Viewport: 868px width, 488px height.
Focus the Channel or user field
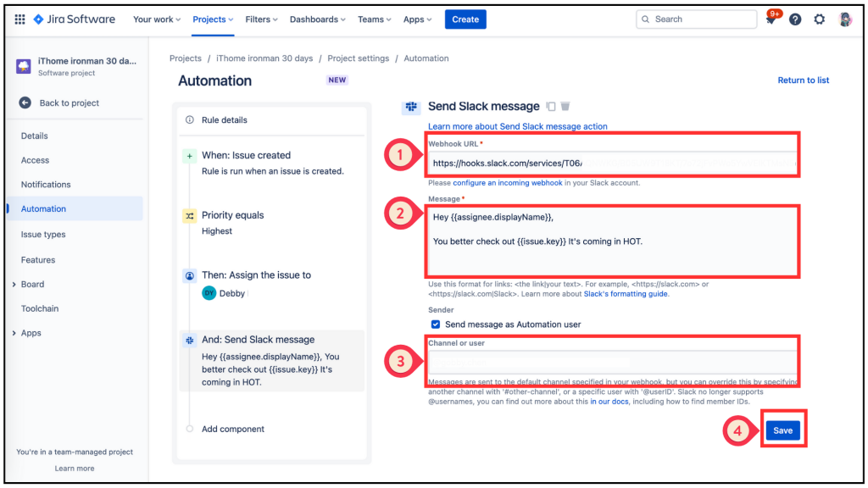pyautogui.click(x=612, y=363)
